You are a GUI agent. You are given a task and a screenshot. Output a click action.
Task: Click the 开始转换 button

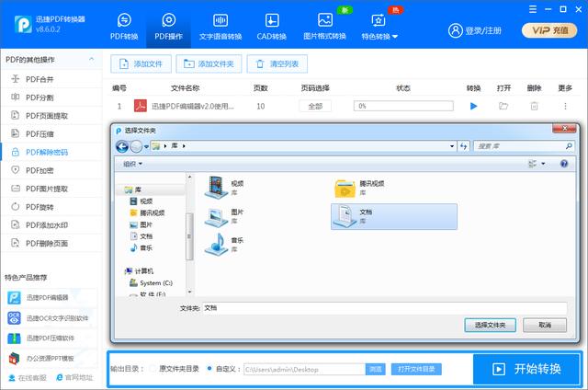click(526, 369)
